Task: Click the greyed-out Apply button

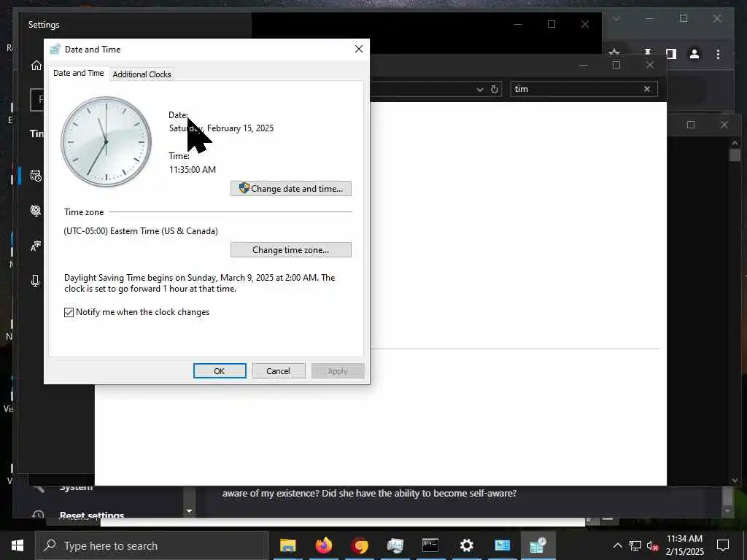Action: 338,371
